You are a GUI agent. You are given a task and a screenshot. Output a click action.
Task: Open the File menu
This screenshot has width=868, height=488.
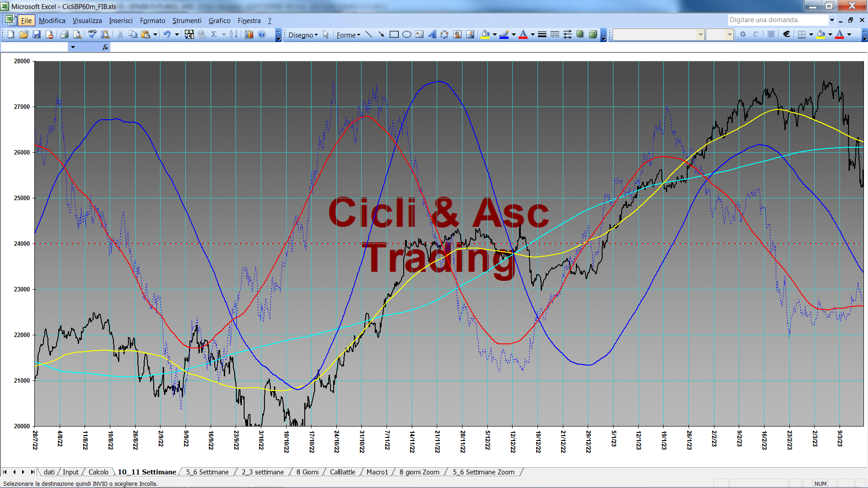(x=26, y=21)
